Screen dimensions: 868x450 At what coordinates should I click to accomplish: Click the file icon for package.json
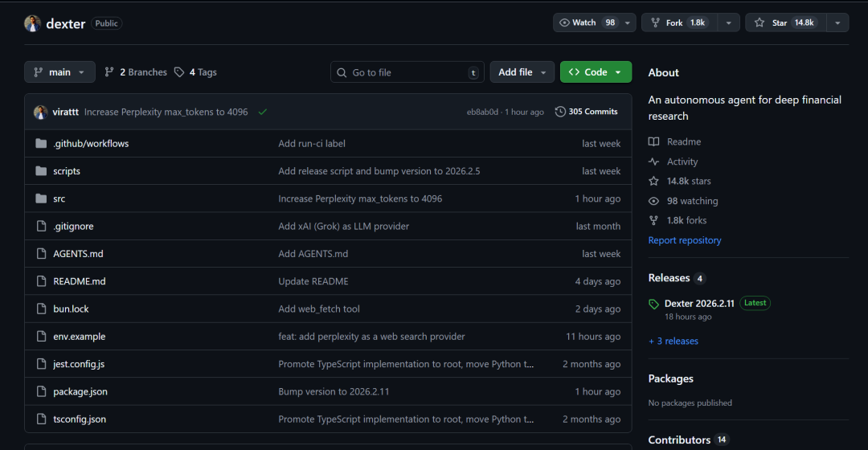point(41,391)
